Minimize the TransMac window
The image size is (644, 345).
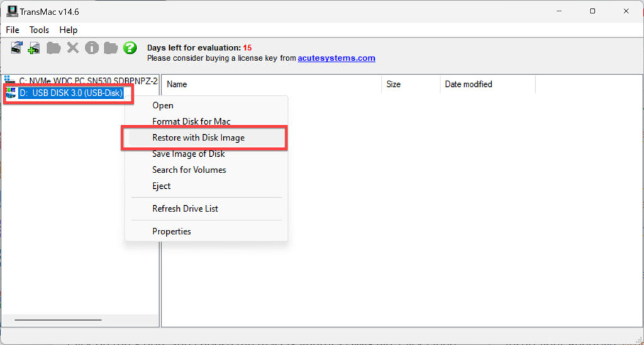pos(558,11)
